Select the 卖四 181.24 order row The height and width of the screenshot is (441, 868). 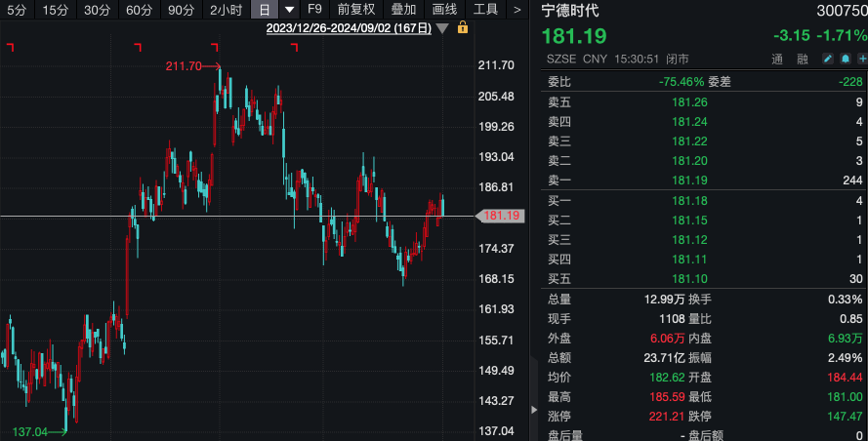coord(704,122)
